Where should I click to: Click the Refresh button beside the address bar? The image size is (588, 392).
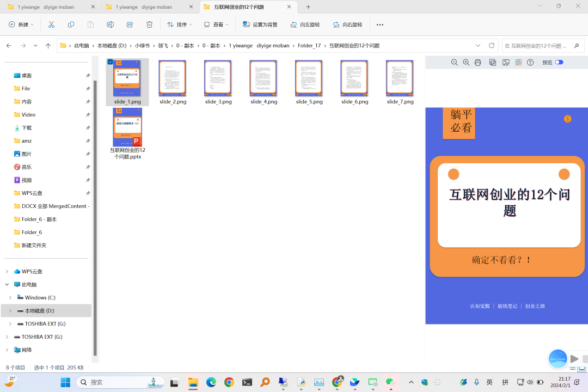click(x=492, y=45)
